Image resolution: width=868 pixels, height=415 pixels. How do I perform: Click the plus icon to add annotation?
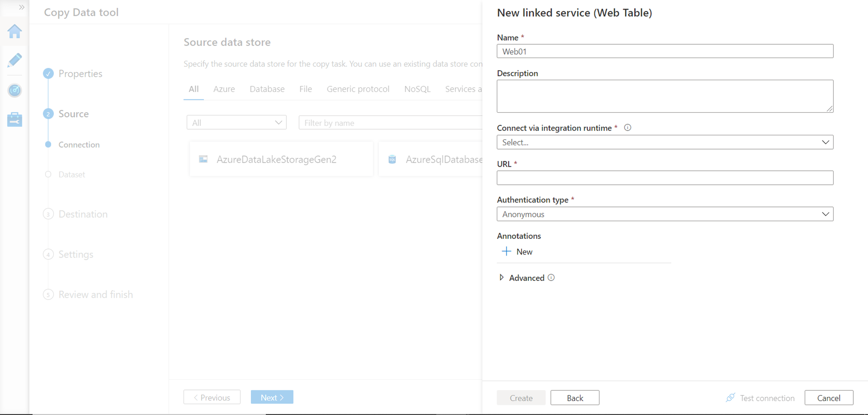[x=506, y=252]
